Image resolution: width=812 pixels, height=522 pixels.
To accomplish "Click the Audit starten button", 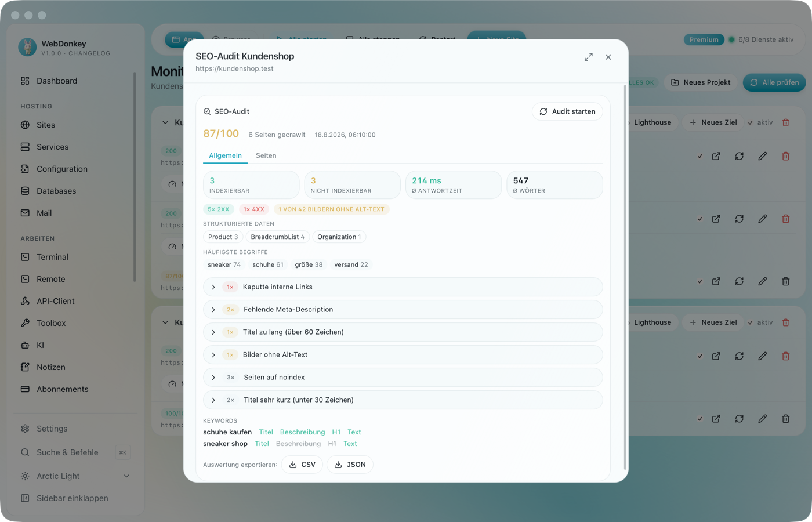I will coord(567,111).
